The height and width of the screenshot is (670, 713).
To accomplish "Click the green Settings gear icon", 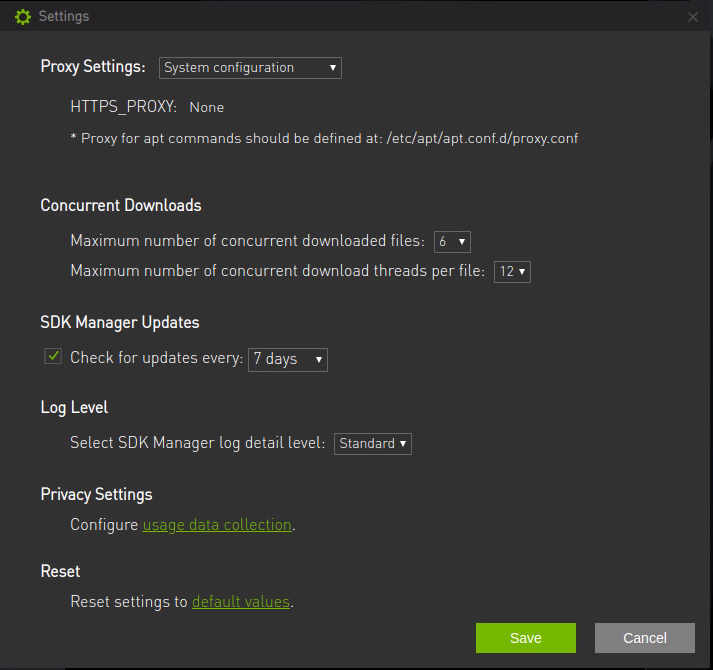I will pos(23,17).
